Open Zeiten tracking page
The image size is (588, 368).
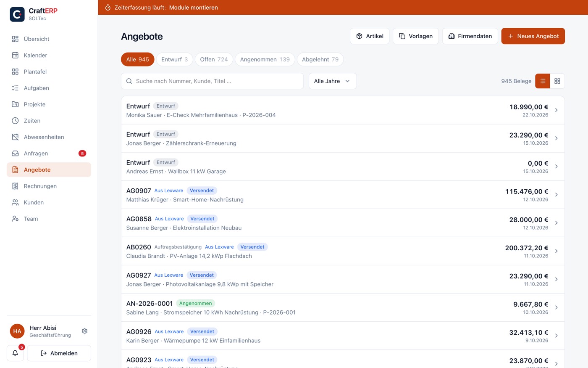pyautogui.click(x=49, y=121)
